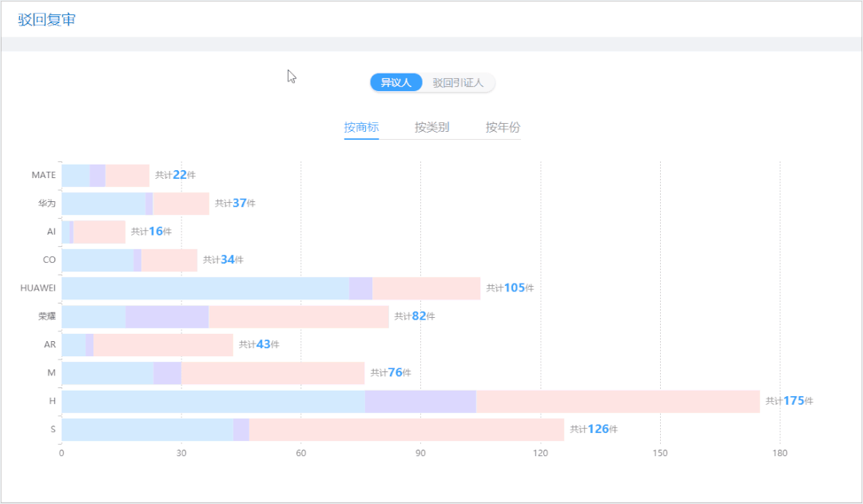
Task: Click the 共计34件 total label
Action: point(223,260)
